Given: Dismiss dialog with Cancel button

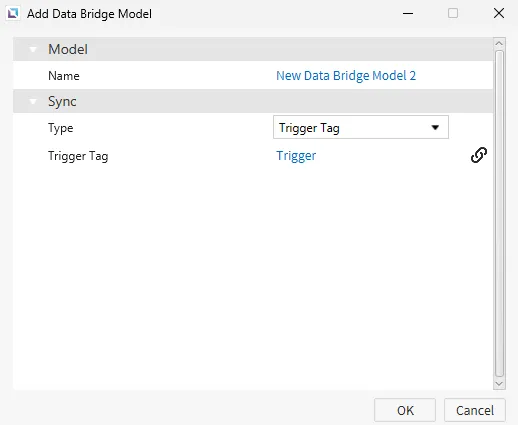Looking at the screenshot, I should coord(475,410).
